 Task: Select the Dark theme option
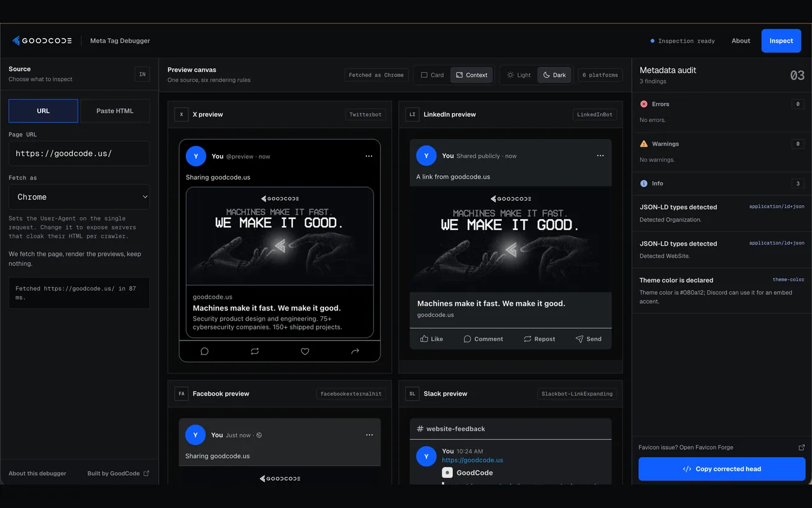(554, 75)
